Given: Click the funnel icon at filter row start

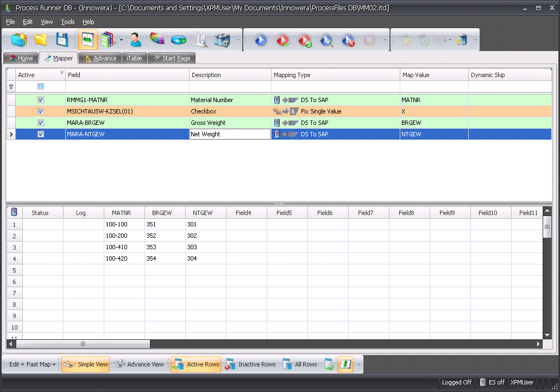Looking at the screenshot, I should [11, 86].
